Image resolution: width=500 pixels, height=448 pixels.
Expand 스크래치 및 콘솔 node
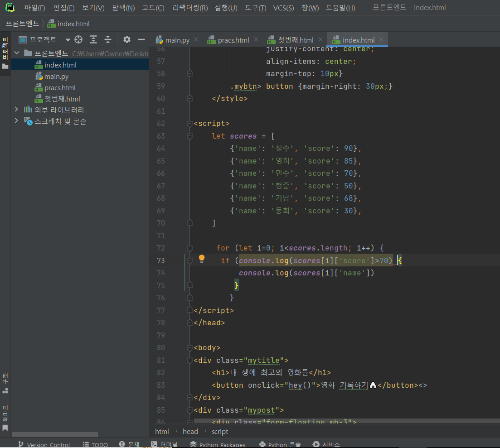(x=17, y=121)
